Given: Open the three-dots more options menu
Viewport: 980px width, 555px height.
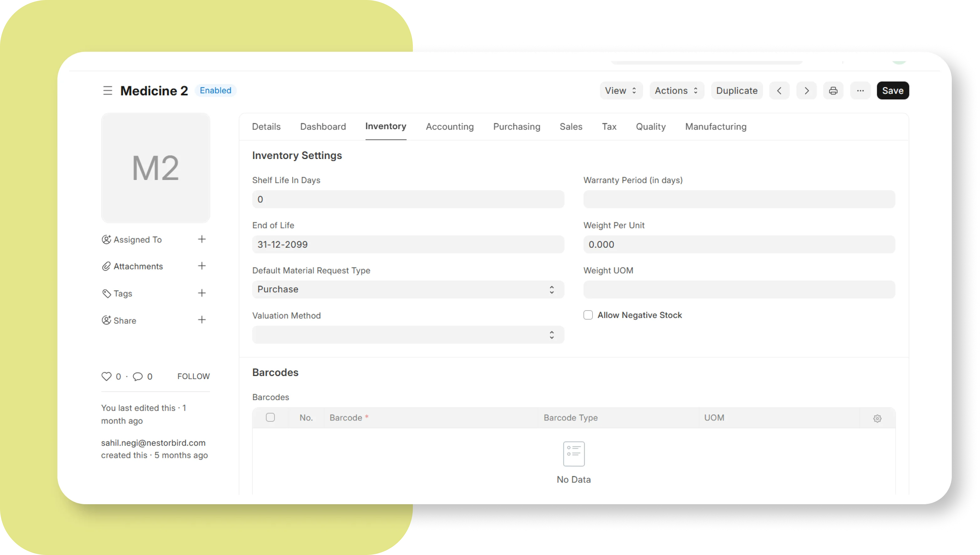Looking at the screenshot, I should tap(860, 91).
